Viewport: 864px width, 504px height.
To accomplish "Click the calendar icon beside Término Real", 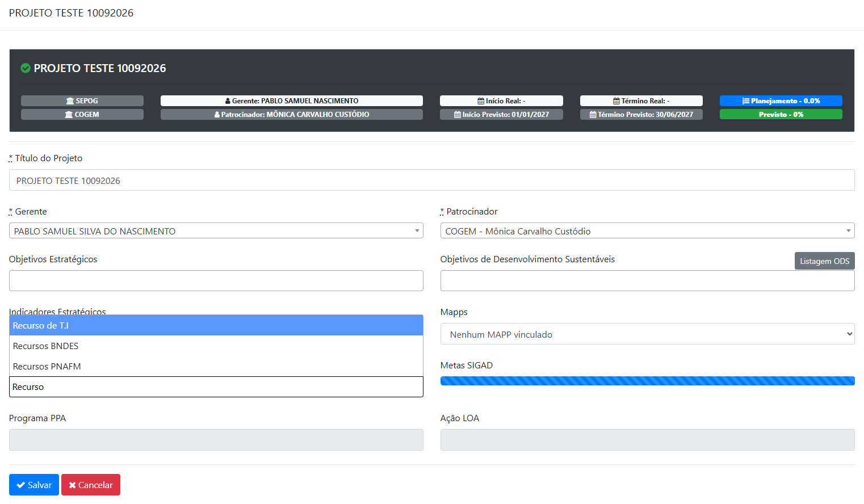I will [x=616, y=101].
